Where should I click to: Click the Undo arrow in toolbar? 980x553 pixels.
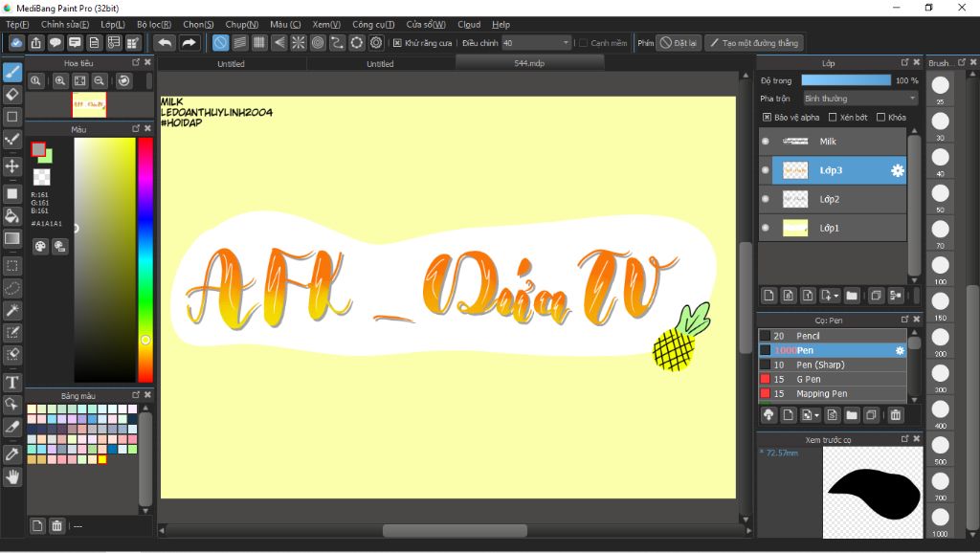pos(165,43)
